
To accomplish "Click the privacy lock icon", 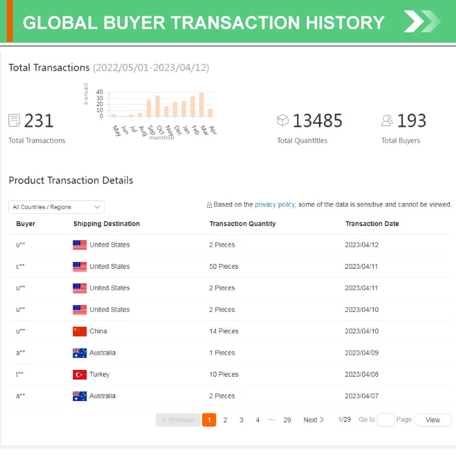I will pos(209,205).
